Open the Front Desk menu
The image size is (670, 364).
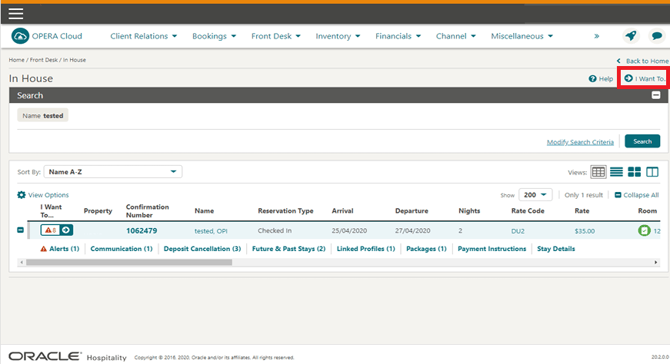[x=276, y=36]
